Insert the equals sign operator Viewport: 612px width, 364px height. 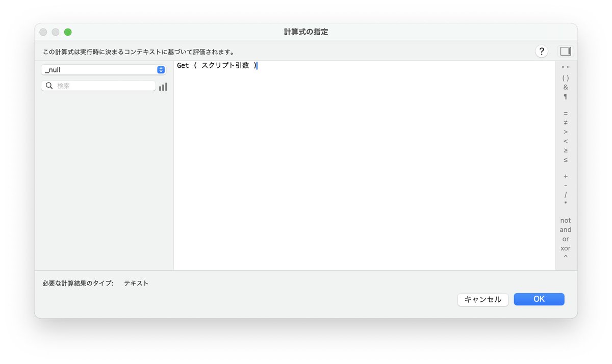pyautogui.click(x=566, y=113)
